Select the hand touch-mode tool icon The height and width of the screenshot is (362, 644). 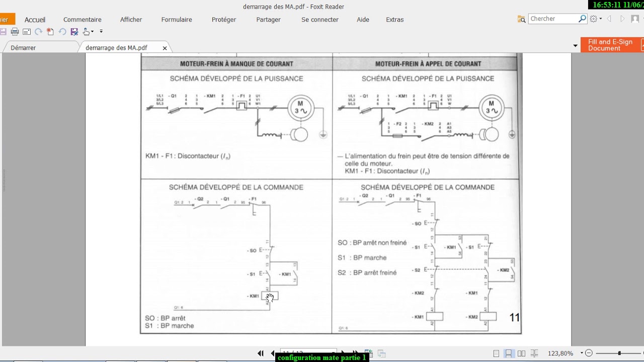tap(87, 32)
